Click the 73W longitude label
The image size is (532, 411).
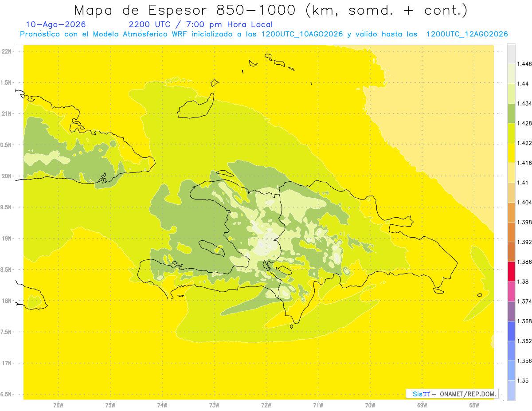214,405
